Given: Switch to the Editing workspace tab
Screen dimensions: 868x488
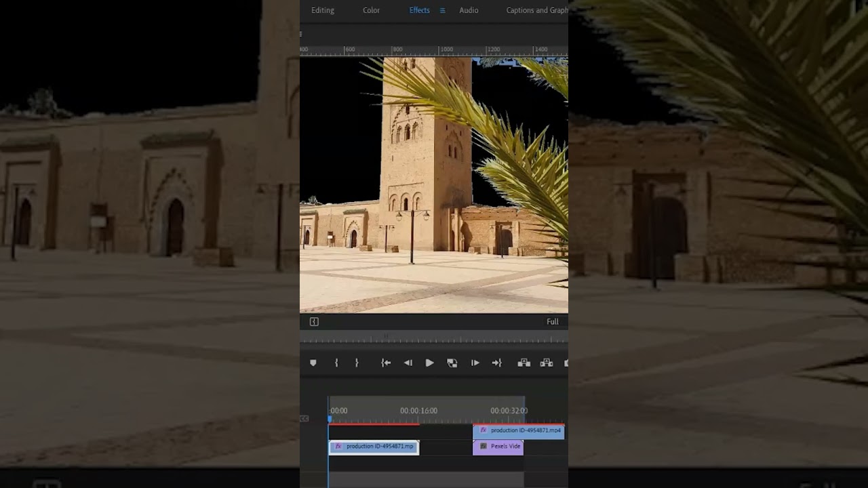Looking at the screenshot, I should tap(323, 10).
